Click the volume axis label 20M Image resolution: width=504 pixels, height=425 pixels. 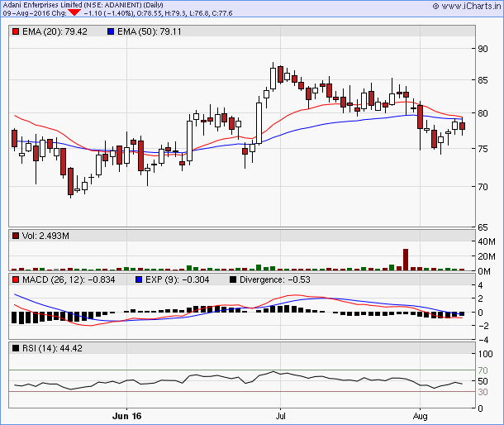coord(487,256)
